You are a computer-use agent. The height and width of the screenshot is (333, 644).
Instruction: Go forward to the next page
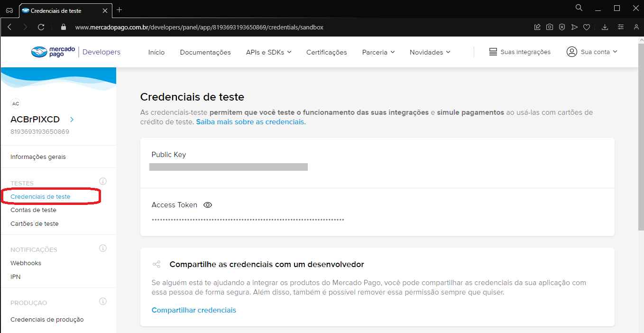25,27
